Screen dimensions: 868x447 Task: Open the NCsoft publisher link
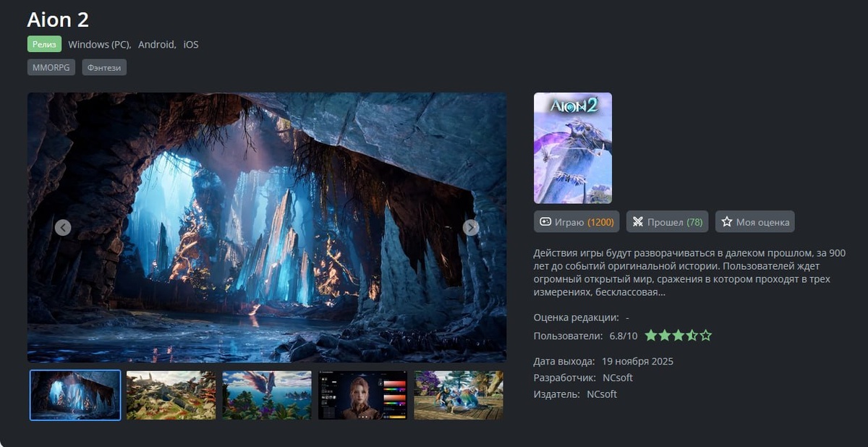(602, 394)
